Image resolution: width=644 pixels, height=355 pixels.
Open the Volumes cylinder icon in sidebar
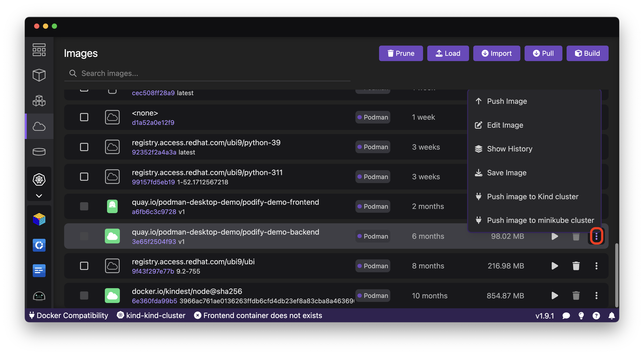39,152
